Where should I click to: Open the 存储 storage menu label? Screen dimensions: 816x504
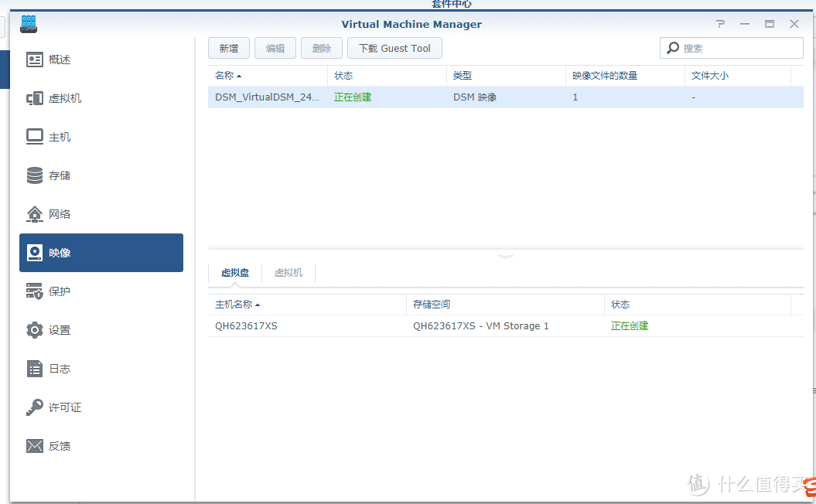[60, 175]
